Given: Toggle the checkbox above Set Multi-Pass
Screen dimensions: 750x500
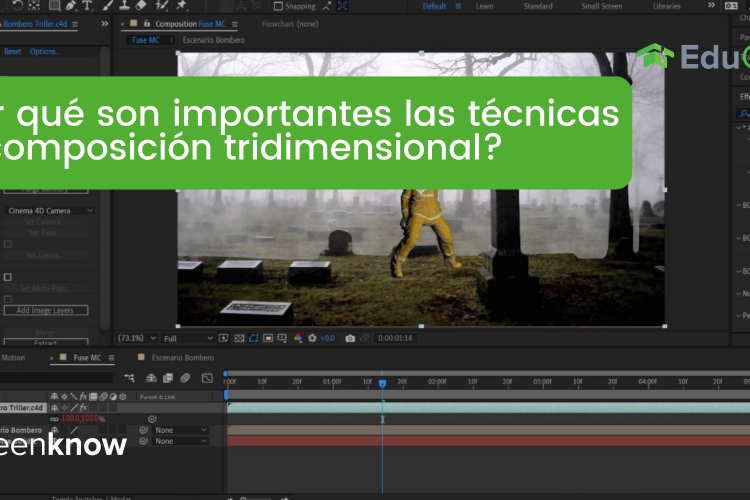Looking at the screenshot, I should (x=8, y=277).
